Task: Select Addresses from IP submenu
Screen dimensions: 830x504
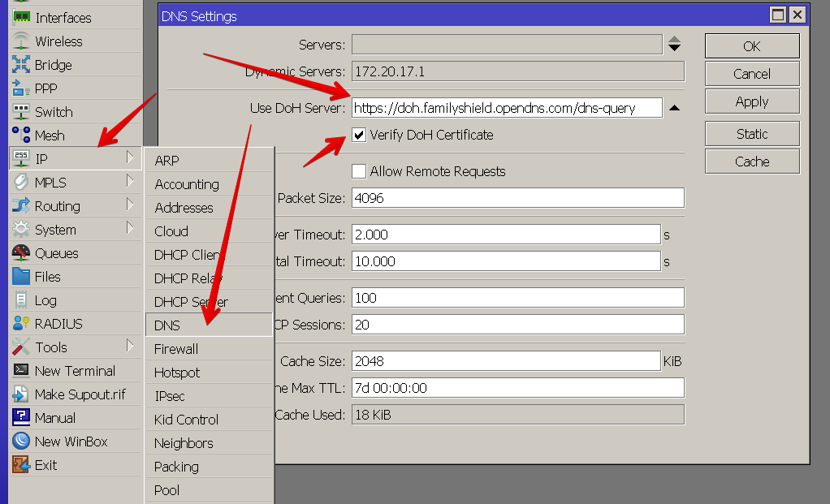Action: click(x=209, y=207)
